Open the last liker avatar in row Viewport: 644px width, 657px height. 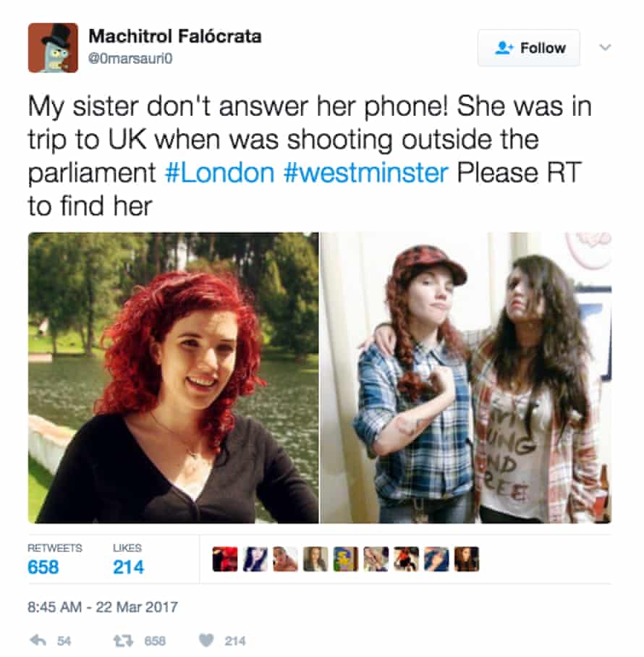467,559
